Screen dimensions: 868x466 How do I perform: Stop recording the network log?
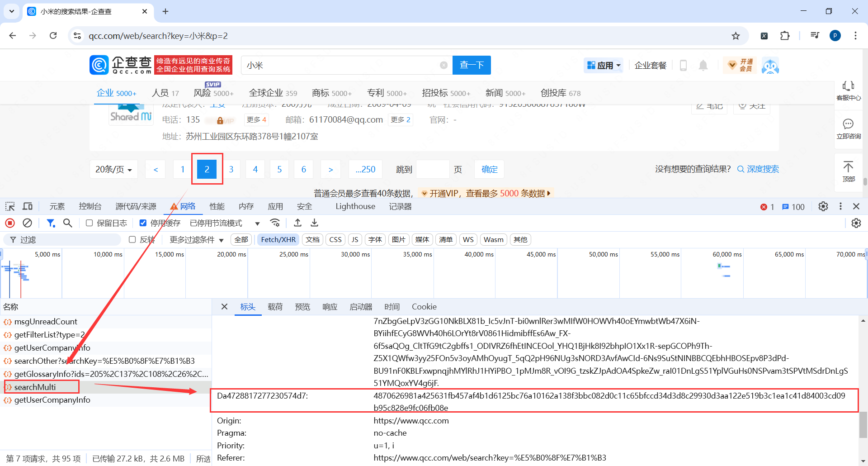pyautogui.click(x=10, y=223)
